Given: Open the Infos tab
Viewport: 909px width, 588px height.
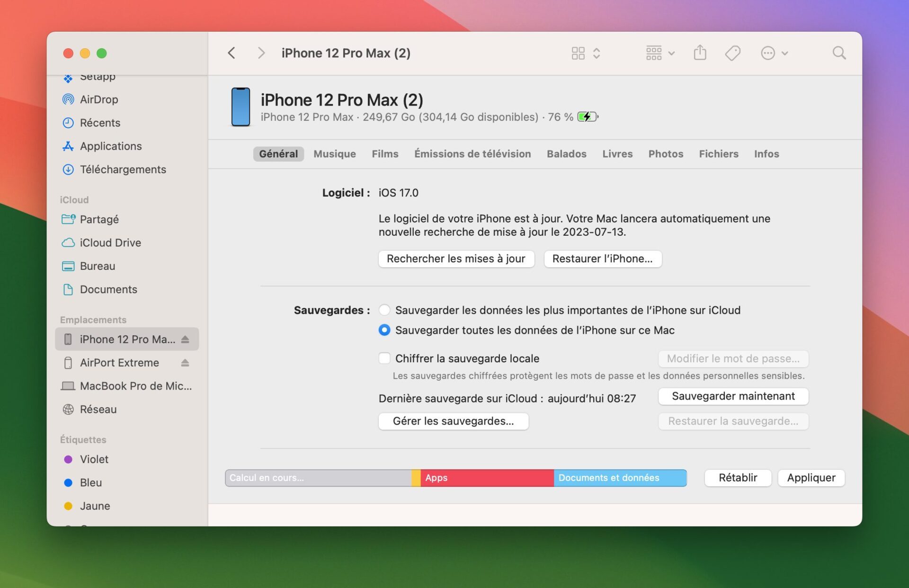Looking at the screenshot, I should tap(766, 154).
